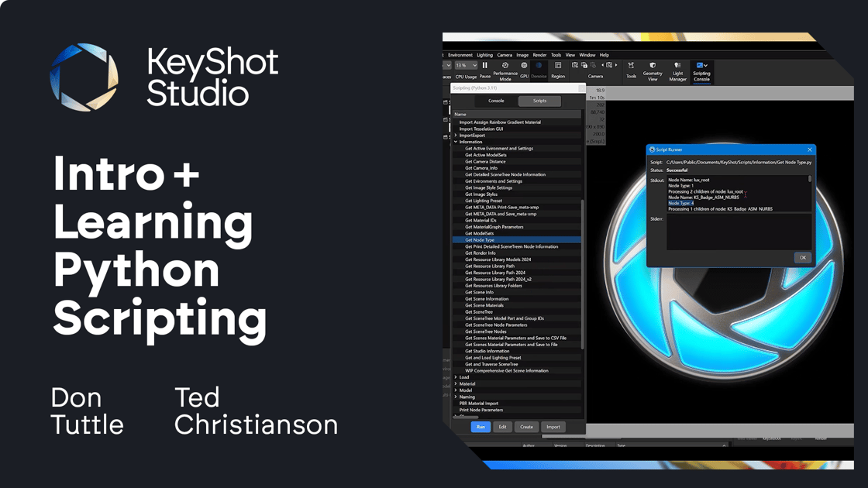Go to previous camera arrow

(x=602, y=65)
